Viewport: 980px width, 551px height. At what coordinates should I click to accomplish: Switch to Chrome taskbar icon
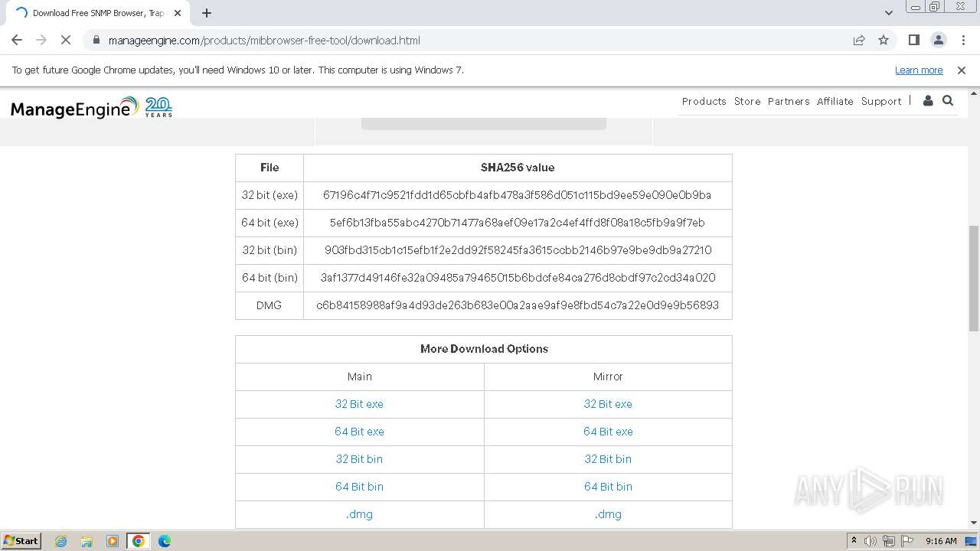point(139,541)
